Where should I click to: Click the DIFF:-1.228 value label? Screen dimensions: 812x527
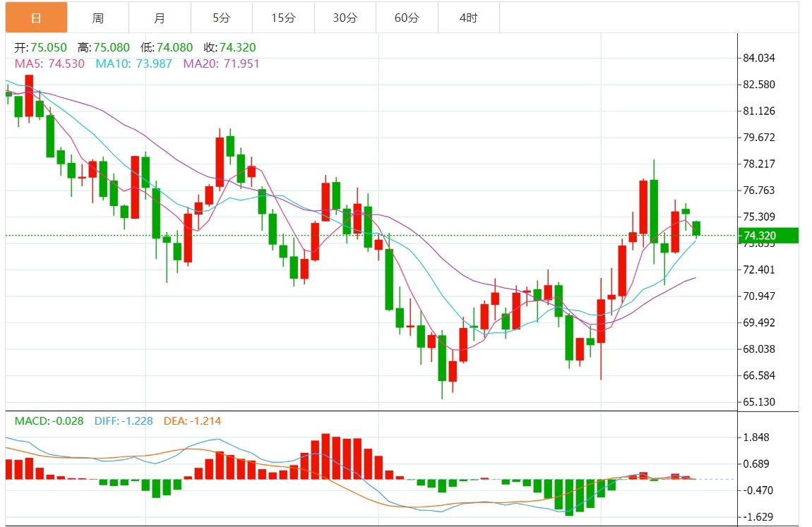pyautogui.click(x=124, y=421)
